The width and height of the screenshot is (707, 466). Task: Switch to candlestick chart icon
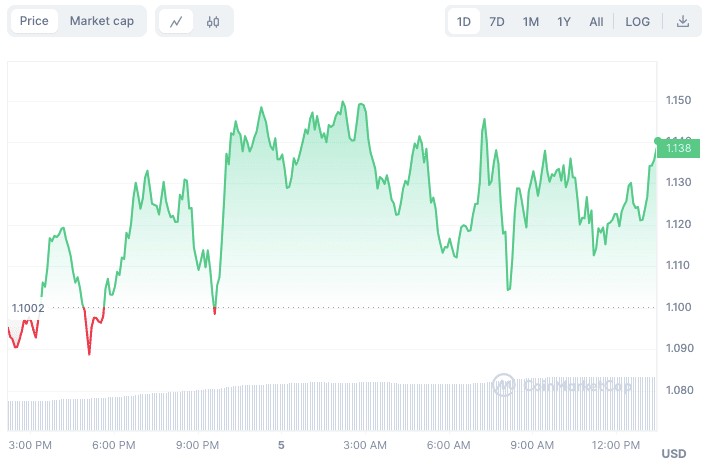(x=213, y=21)
